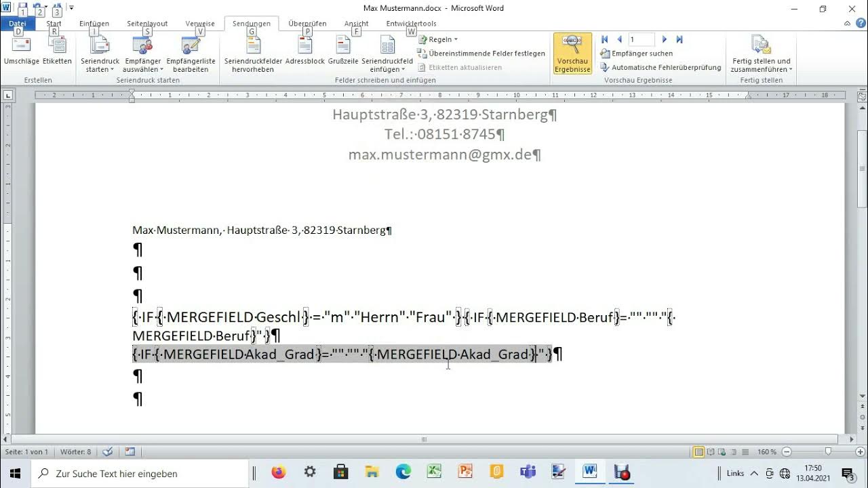Open Word Help question mark icon
Image resolution: width=868 pixels, height=488 pixels.
coord(860,23)
